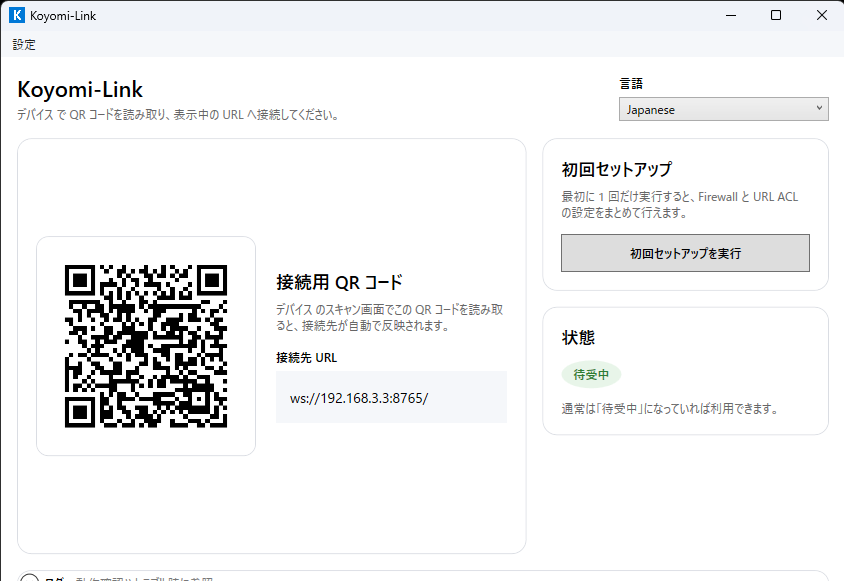Click the Koyomi-Link app icon in title bar
Screen dimensions: 844x581
coord(16,15)
